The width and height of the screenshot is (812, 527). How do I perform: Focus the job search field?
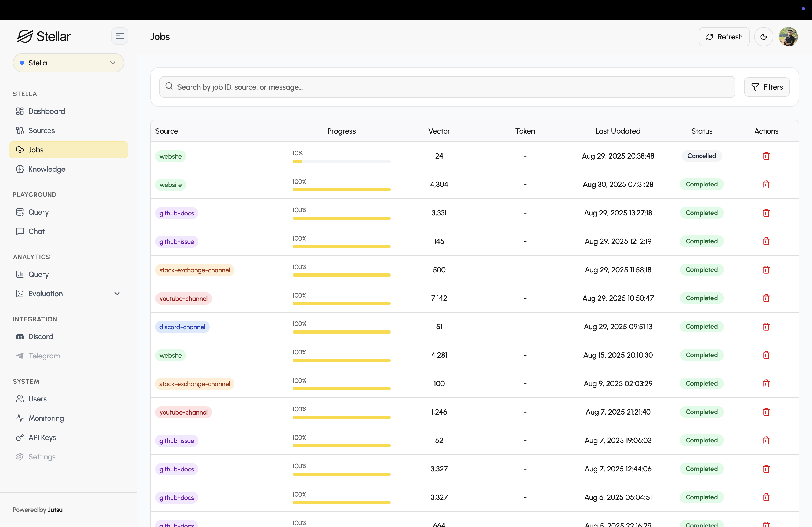447,87
